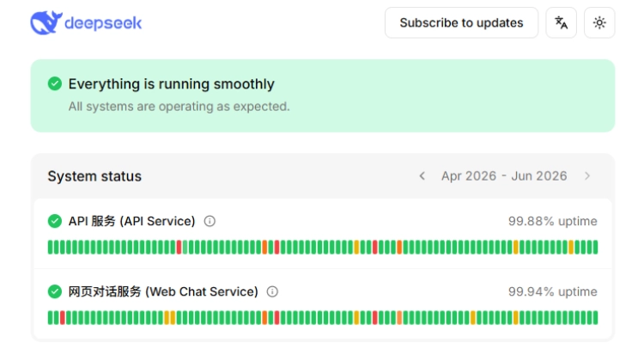Toggle light/dark theme with sun icon
The width and height of the screenshot is (644, 349).
pos(599,22)
